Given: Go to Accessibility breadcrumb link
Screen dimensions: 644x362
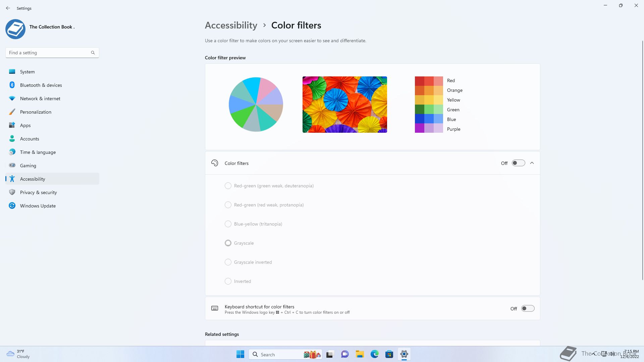Looking at the screenshot, I should coord(231,25).
